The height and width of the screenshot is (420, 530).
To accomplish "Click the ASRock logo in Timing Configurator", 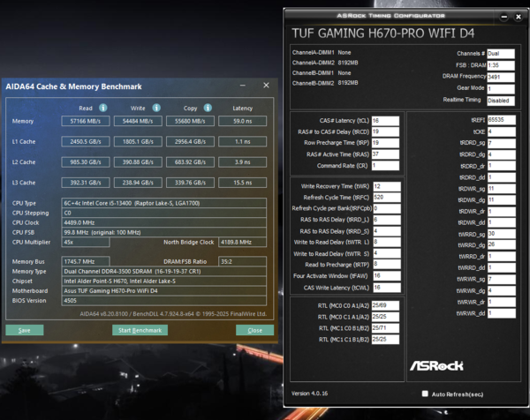I will (436, 365).
